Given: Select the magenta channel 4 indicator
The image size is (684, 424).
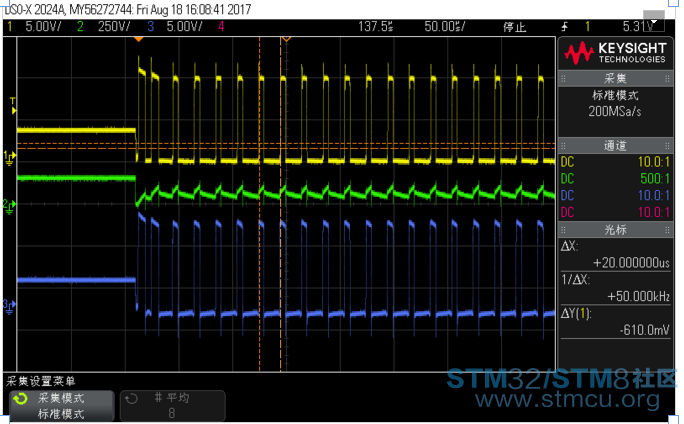Looking at the screenshot, I should (x=221, y=27).
